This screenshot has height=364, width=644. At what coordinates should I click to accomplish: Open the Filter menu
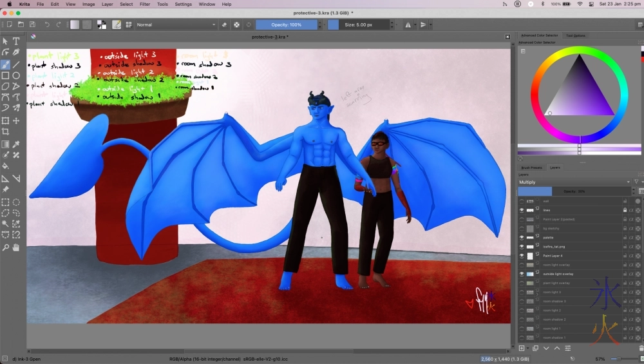(x=145, y=4)
